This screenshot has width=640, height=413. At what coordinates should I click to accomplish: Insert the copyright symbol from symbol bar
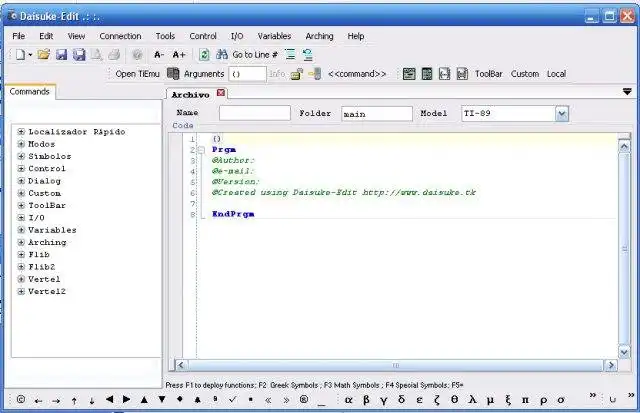(x=21, y=400)
